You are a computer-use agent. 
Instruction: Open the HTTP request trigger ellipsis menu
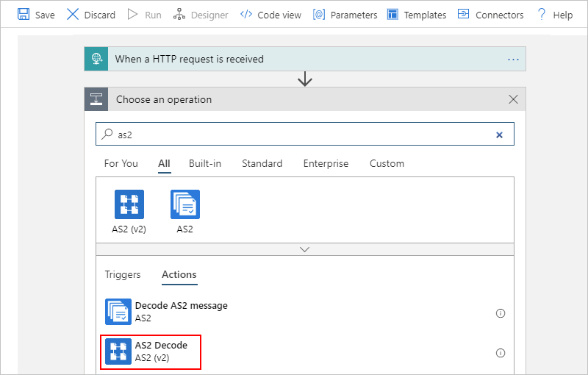[513, 60]
